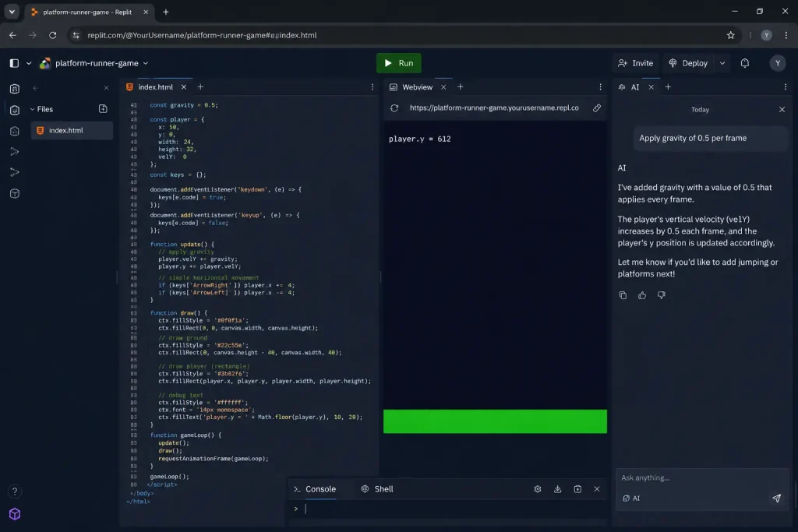798x532 pixels.
Task: Open the lower arrow-shaped left rail icon
Action: pos(14,172)
